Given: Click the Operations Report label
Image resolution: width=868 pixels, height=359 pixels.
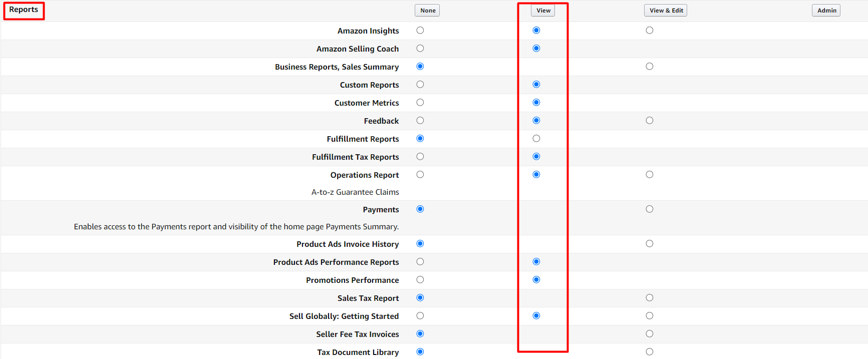Looking at the screenshot, I should coord(365,175).
